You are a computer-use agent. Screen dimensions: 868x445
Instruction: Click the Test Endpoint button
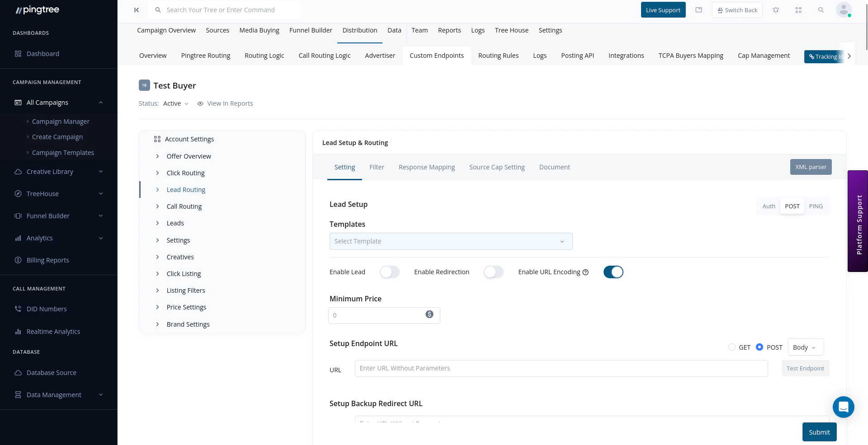click(805, 368)
